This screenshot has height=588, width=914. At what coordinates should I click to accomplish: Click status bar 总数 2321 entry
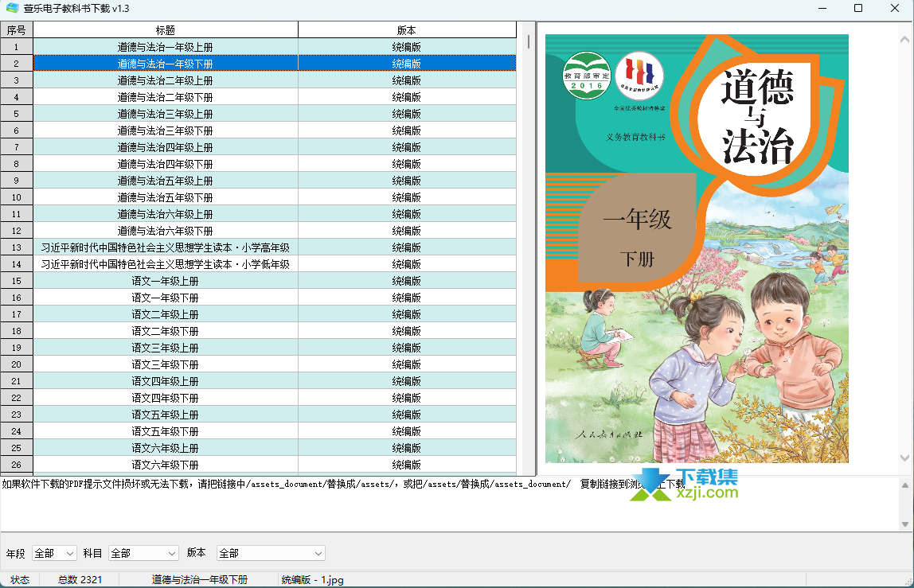point(80,580)
